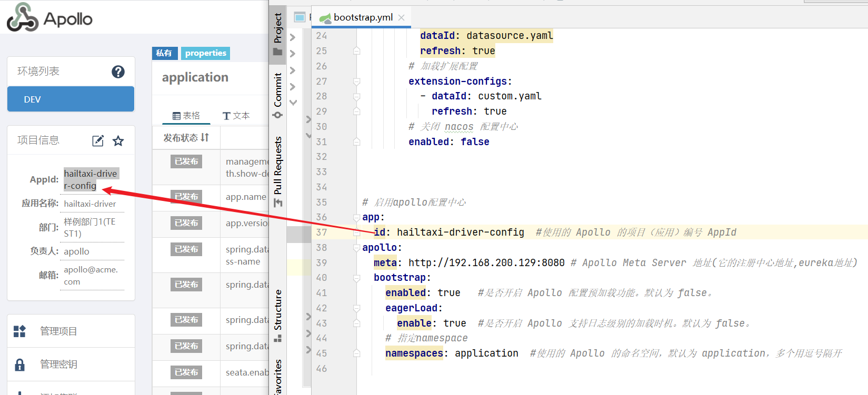This screenshot has height=395, width=868.
Task: Click the 已发布 badge in the app.version row
Action: click(186, 223)
